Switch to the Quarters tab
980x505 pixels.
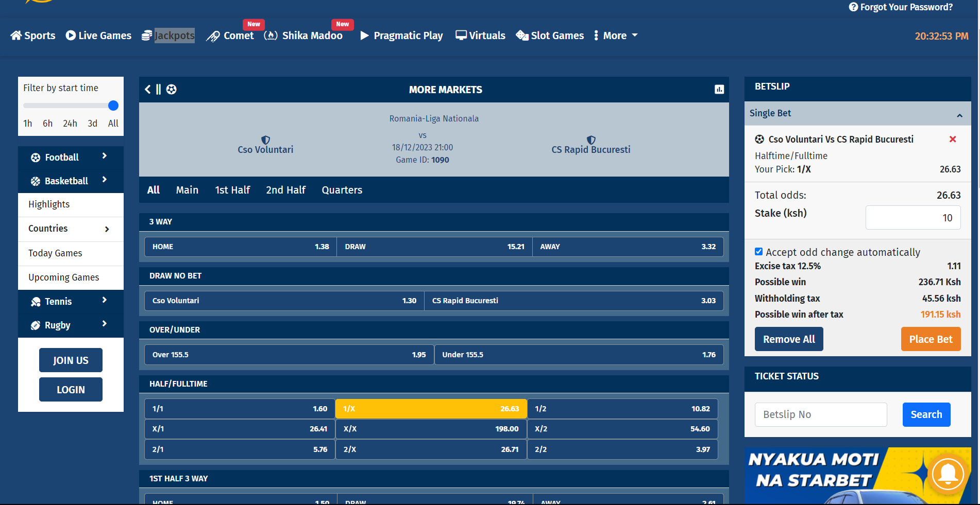pos(342,190)
